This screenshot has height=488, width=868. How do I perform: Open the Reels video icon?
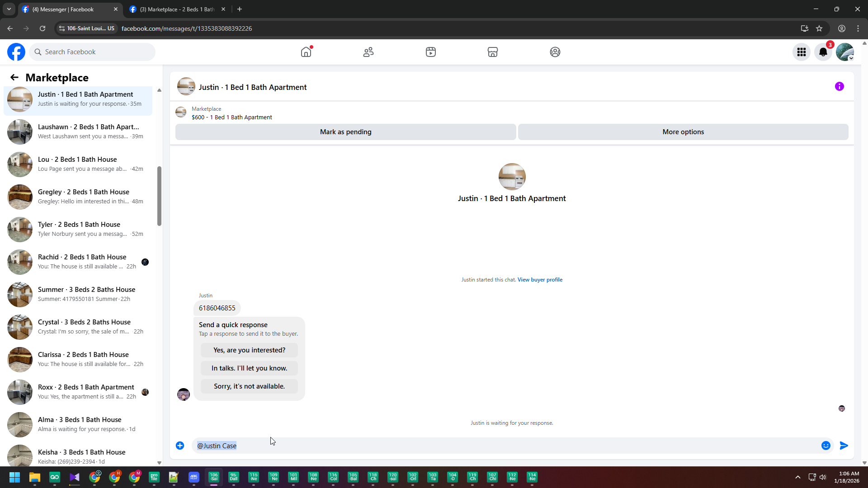pos(430,52)
